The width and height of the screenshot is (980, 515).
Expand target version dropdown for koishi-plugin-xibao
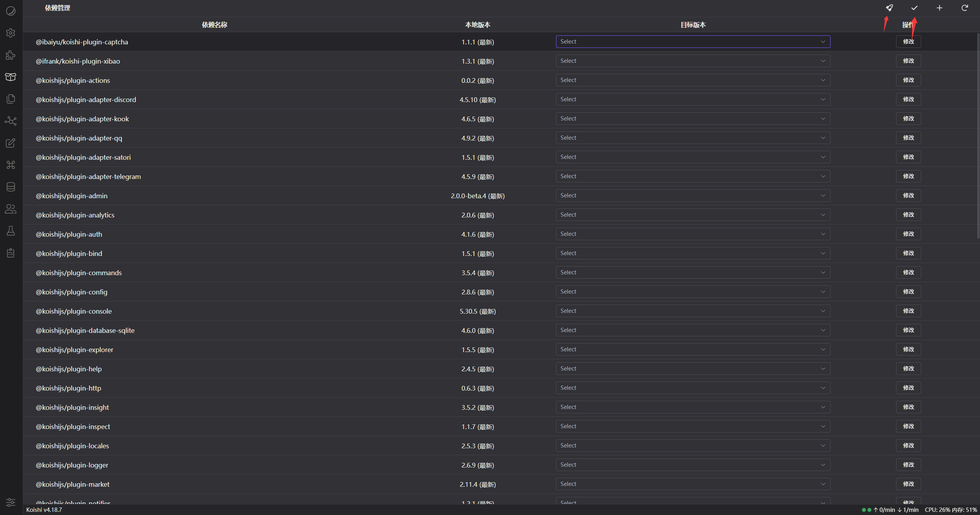click(693, 61)
